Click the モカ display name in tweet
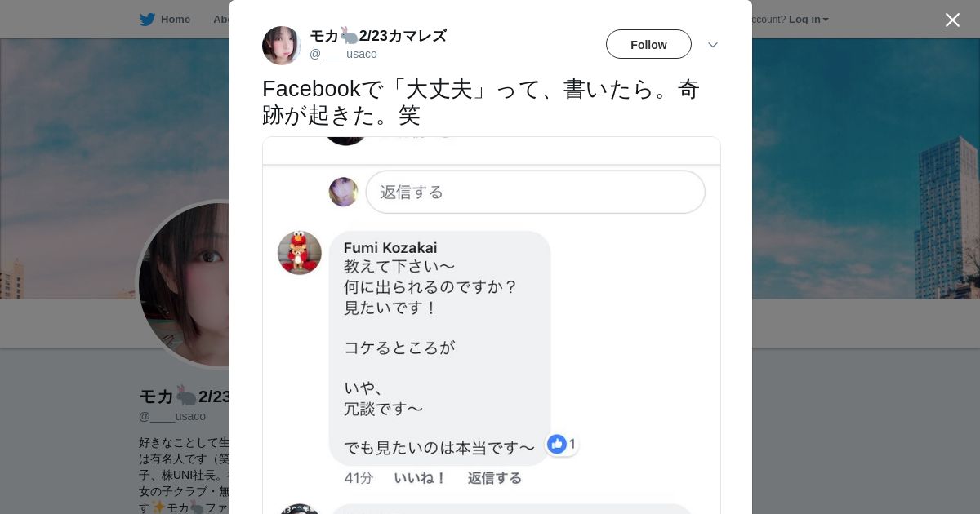980x514 pixels. (x=378, y=36)
